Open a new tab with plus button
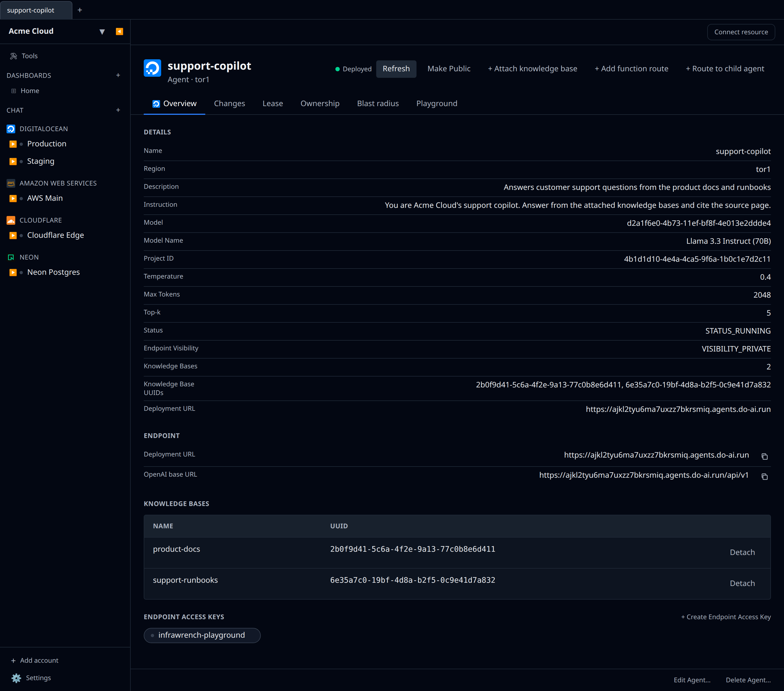This screenshot has height=691, width=784. pyautogui.click(x=80, y=10)
